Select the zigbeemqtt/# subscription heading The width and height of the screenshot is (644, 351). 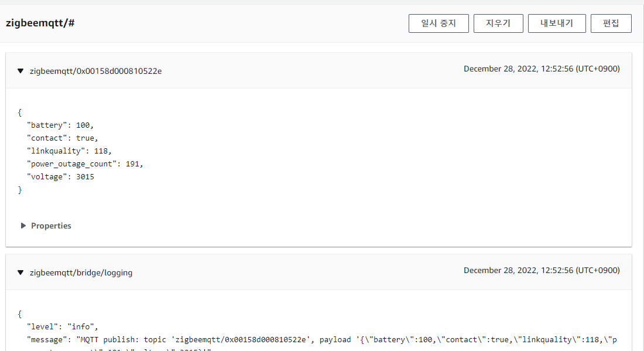pos(40,23)
